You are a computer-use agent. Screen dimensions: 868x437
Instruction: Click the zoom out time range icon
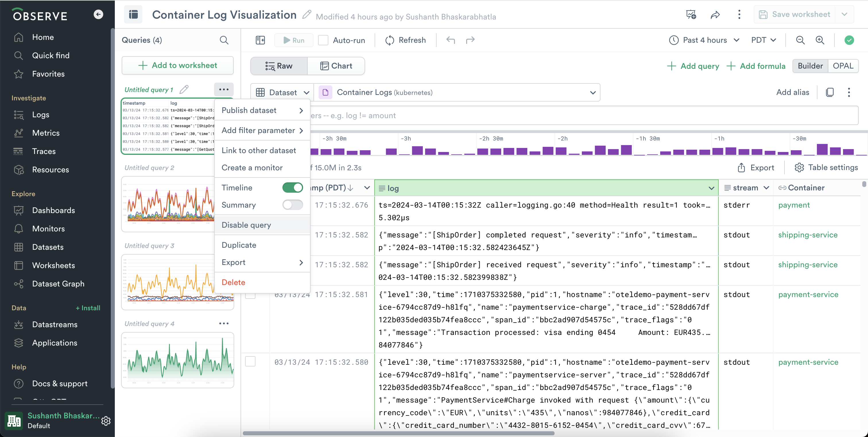click(x=800, y=40)
